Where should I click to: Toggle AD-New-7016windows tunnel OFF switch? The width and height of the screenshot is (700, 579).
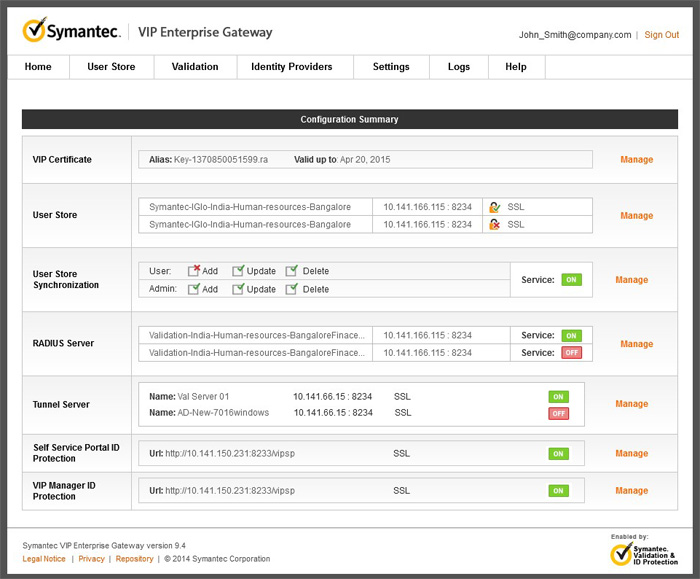pyautogui.click(x=558, y=413)
